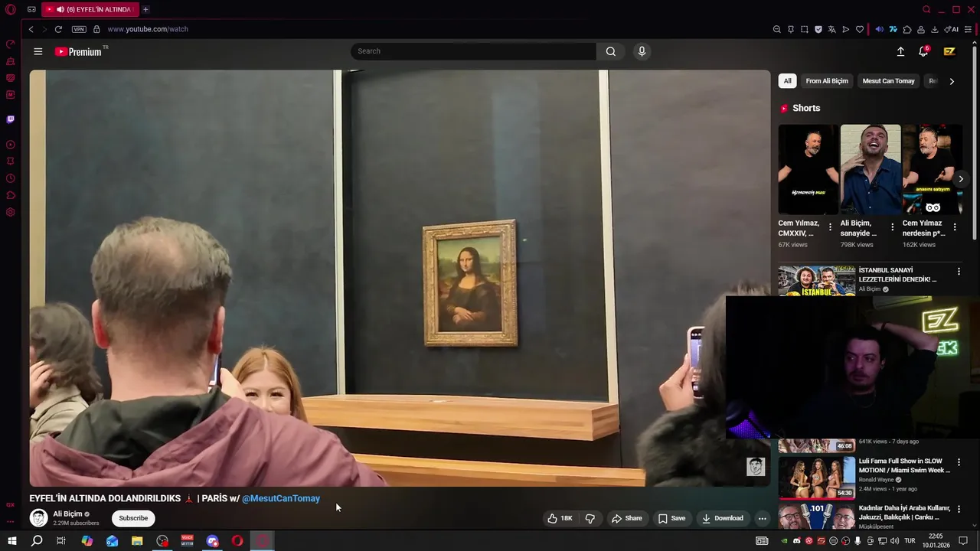Open the Opera GX main menu logo

(11, 10)
